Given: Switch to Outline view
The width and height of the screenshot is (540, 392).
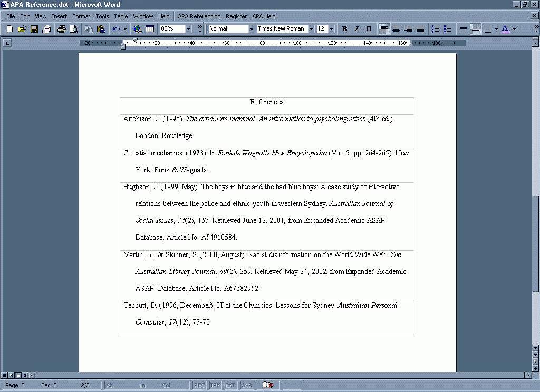Looking at the screenshot, I should tap(25, 375).
